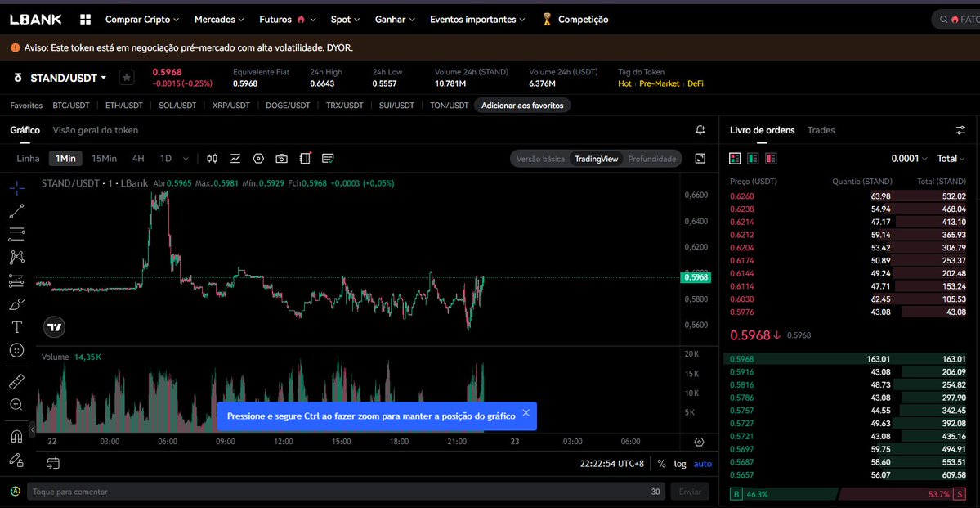Select the Gráfico tab
The image size is (980, 508).
[25, 130]
